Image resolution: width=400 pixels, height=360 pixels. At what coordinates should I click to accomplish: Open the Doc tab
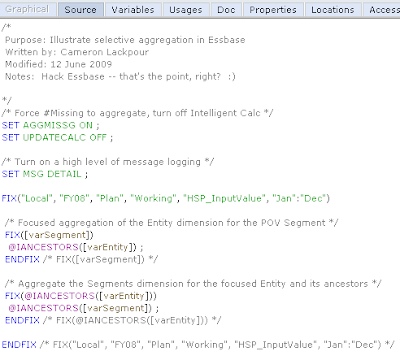click(226, 10)
